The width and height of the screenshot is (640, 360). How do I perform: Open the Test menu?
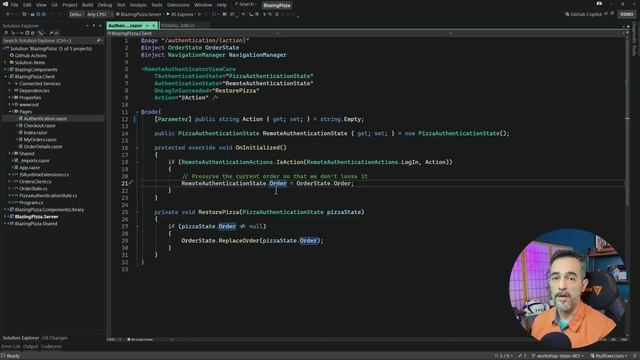click(121, 5)
